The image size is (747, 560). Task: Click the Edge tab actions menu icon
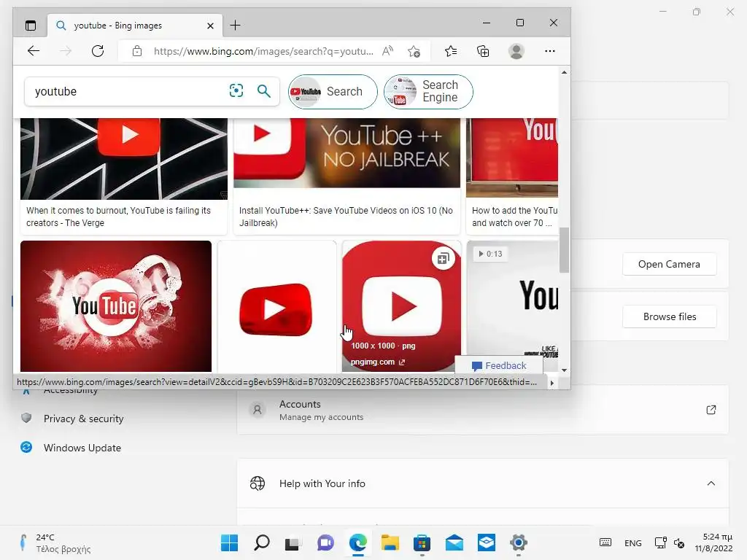pos(31,26)
